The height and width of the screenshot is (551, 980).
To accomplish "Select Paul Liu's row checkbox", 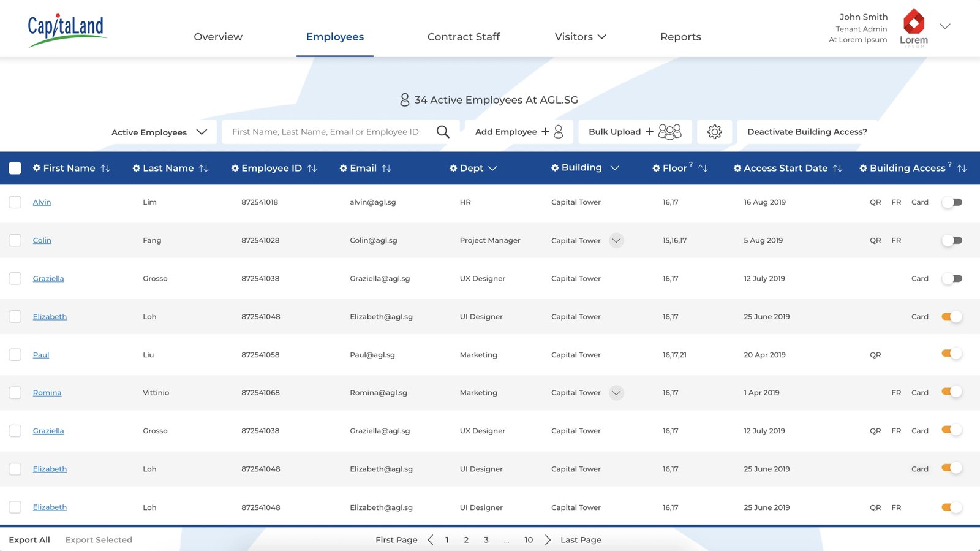I will pyautogui.click(x=15, y=355).
